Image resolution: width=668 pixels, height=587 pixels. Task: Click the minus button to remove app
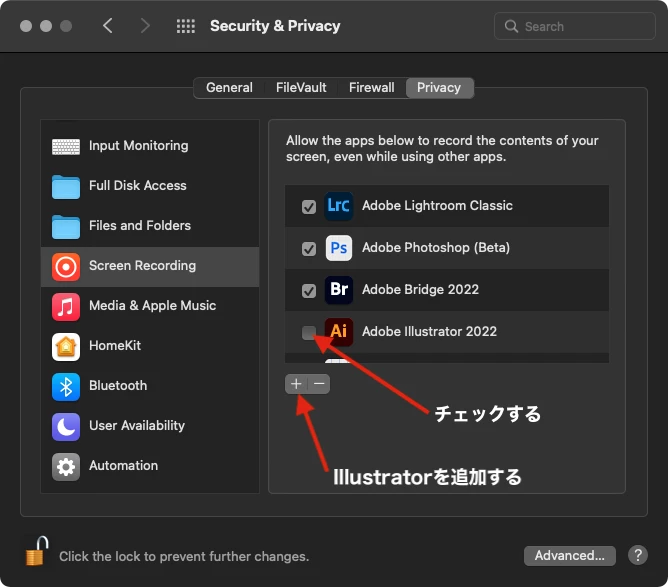coord(319,384)
